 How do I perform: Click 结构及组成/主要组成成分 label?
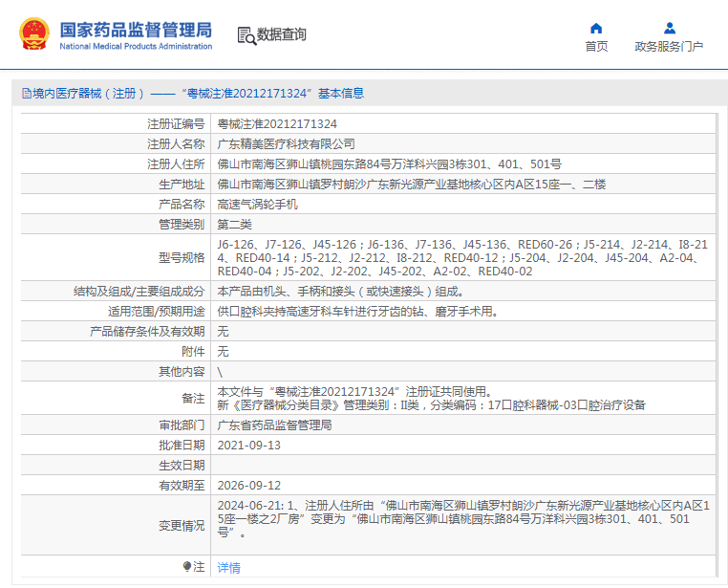coord(139,292)
